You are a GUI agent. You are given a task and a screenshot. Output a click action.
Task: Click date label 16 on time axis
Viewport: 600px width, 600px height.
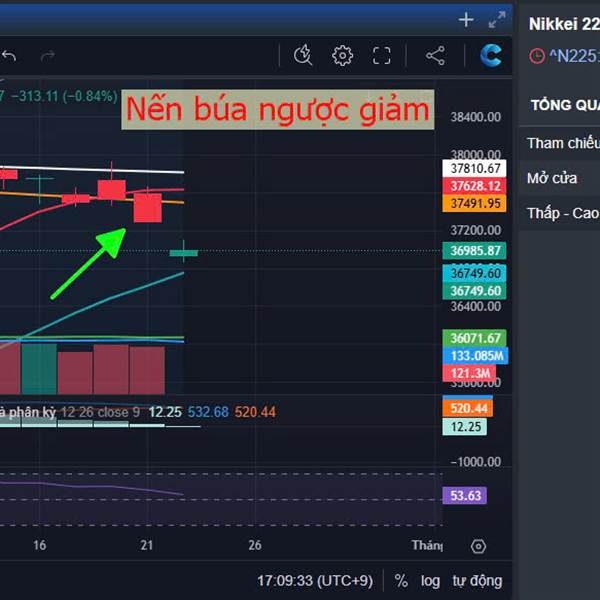[39, 545]
